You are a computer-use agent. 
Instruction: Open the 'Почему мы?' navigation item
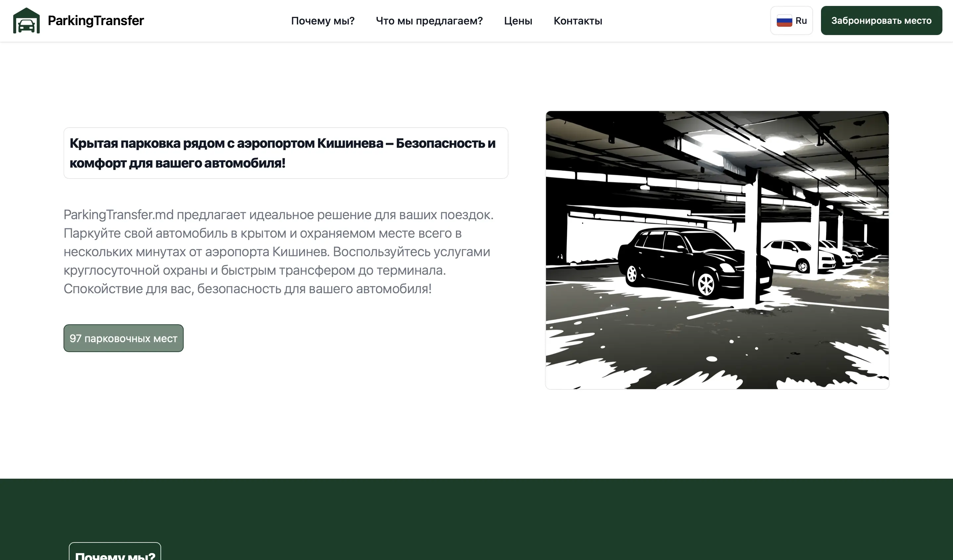323,21
